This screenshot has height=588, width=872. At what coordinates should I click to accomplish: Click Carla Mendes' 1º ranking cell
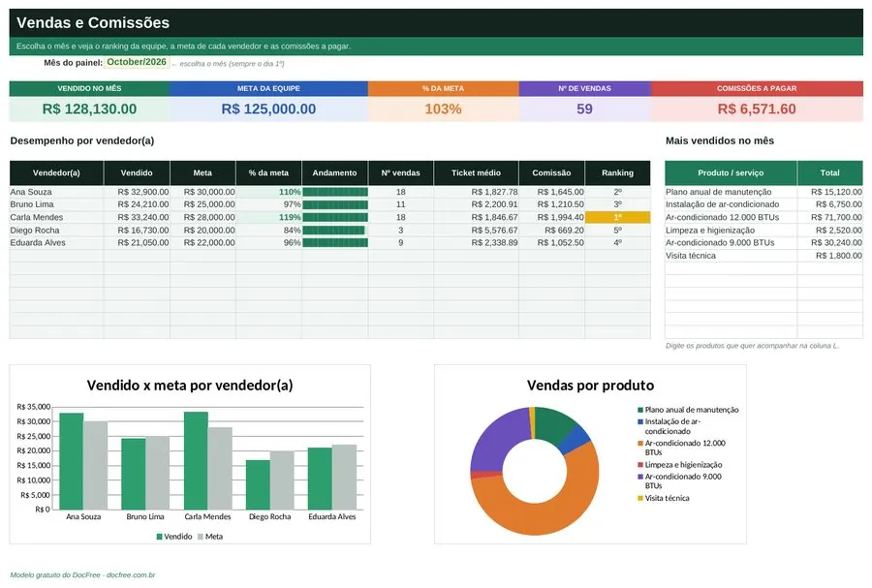(617, 217)
